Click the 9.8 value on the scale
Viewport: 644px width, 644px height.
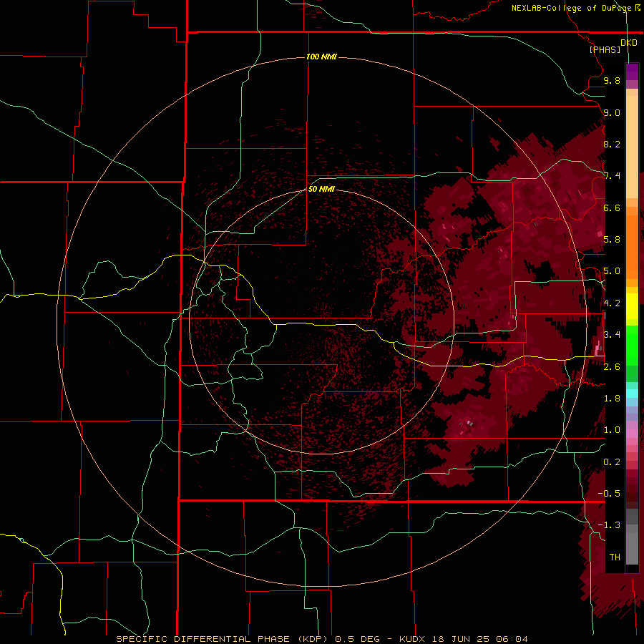click(x=612, y=80)
